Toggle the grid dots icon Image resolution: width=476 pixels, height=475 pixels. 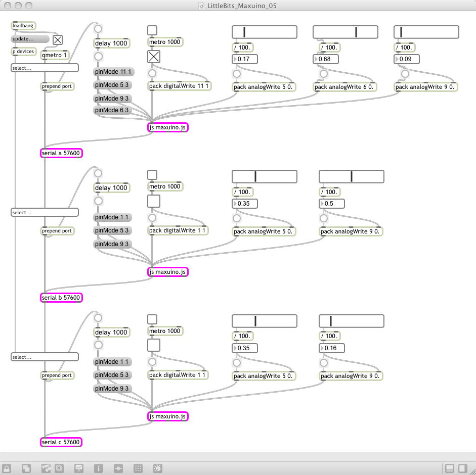138,468
